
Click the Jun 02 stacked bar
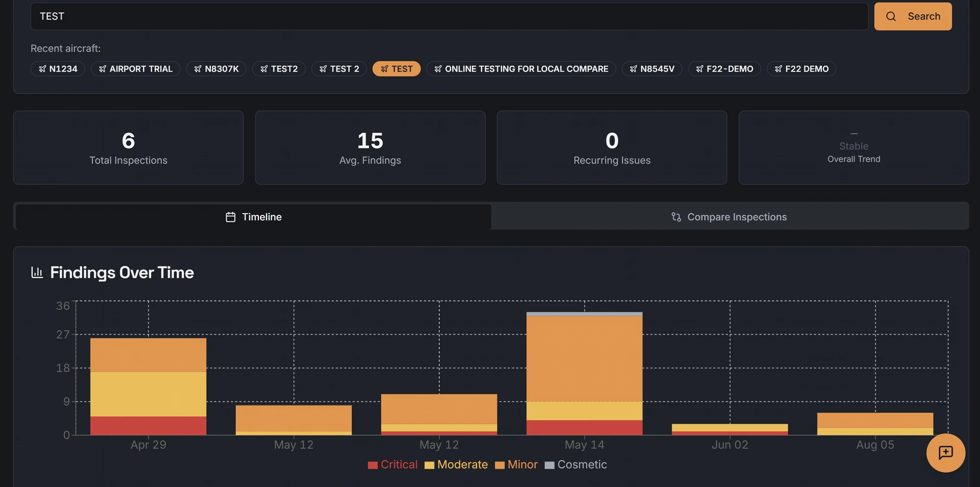coord(730,430)
